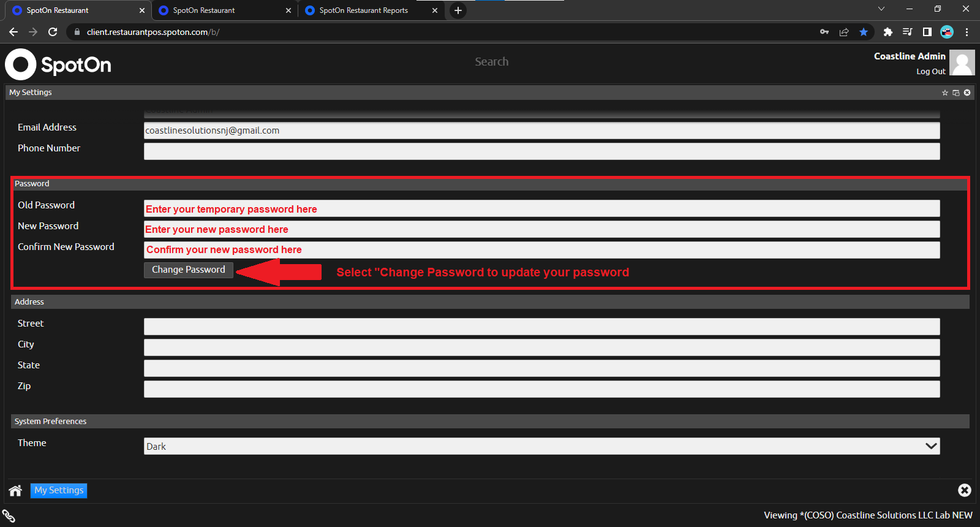980x527 pixels.
Task: Close the bottom tab bar with X icon
Action: point(965,490)
